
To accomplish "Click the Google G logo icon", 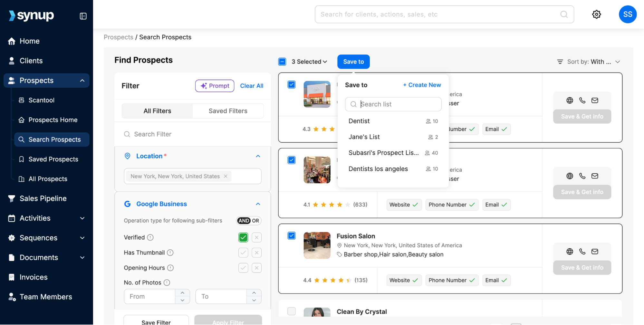I will [x=128, y=204].
